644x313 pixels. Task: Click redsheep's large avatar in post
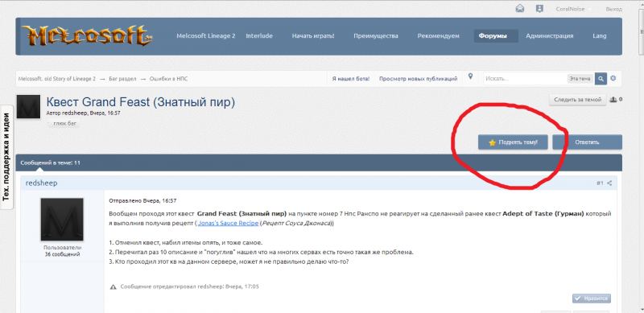[62, 220]
